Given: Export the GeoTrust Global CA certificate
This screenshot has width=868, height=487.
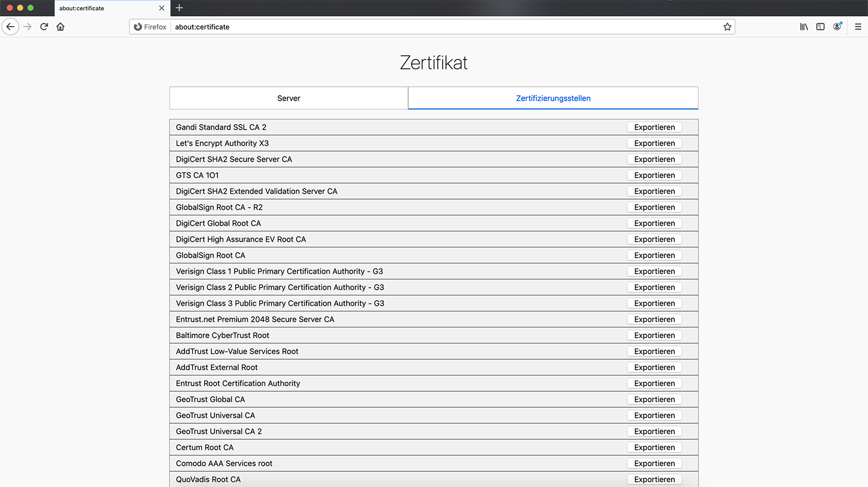Looking at the screenshot, I should pos(654,399).
